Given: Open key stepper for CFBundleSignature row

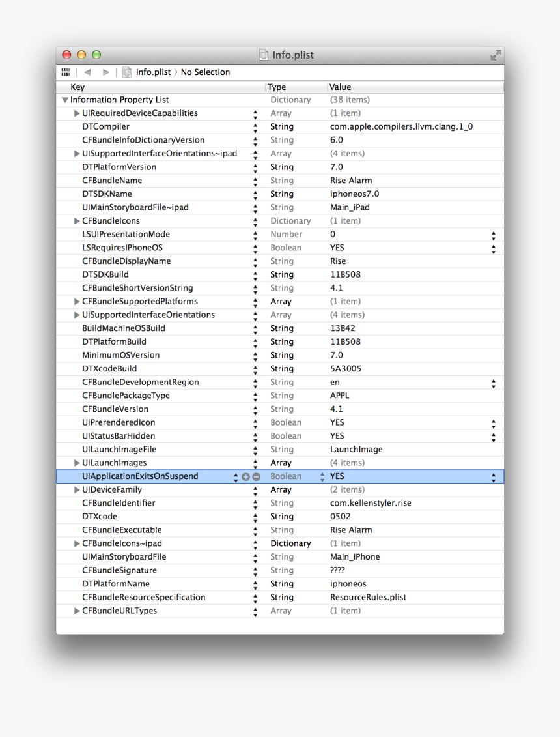Looking at the screenshot, I should pos(255,571).
